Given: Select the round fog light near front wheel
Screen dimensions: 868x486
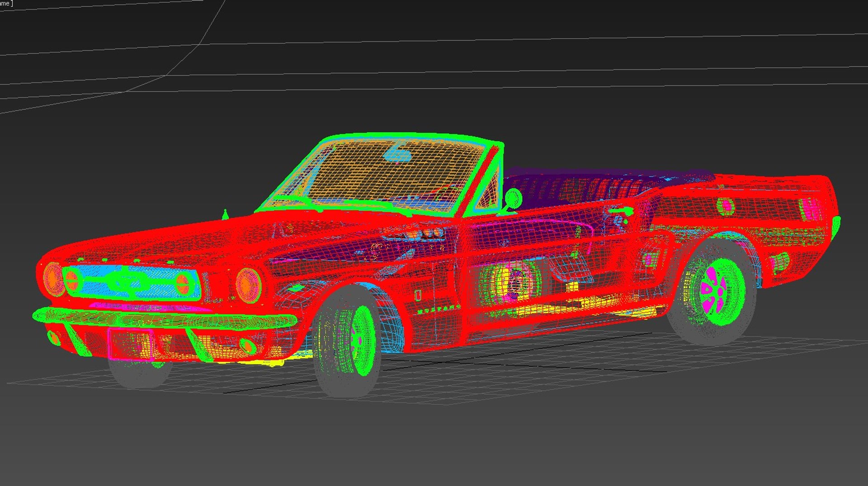Looking at the screenshot, I should pyautogui.click(x=247, y=346).
